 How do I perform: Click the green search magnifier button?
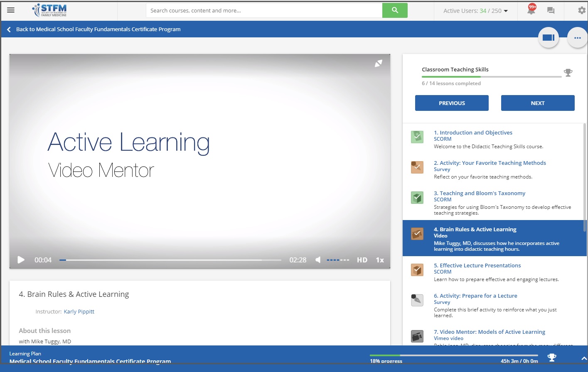click(x=395, y=10)
